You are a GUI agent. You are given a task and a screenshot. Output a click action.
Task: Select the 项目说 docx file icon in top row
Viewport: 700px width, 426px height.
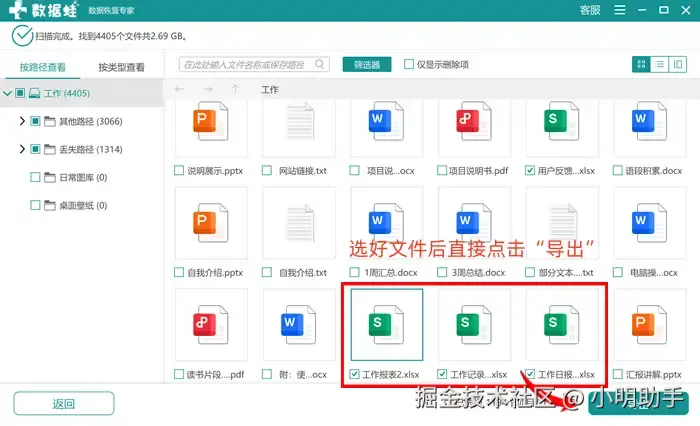coord(386,121)
